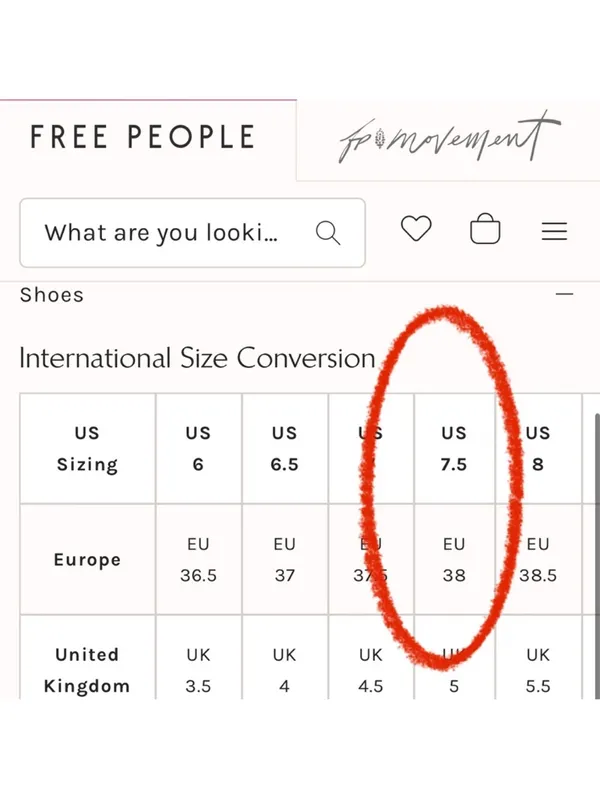Click the International Size Conversion heading
Screen dimensions: 600x800
[x=197, y=358]
